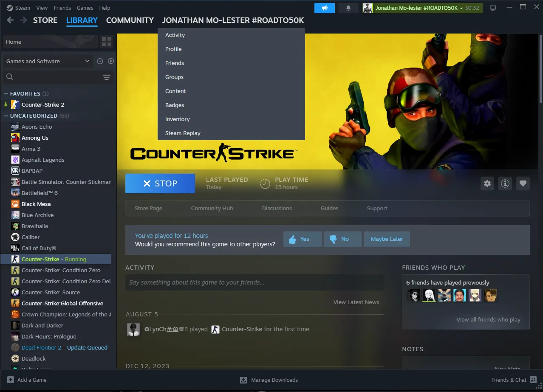Click View Latest News
This screenshot has height=392, width=543.
356,302
